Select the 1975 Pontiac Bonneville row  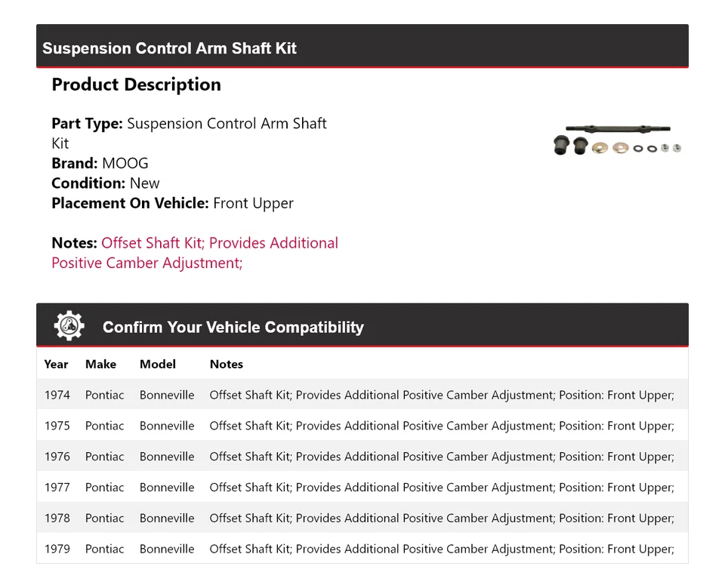[362, 425]
